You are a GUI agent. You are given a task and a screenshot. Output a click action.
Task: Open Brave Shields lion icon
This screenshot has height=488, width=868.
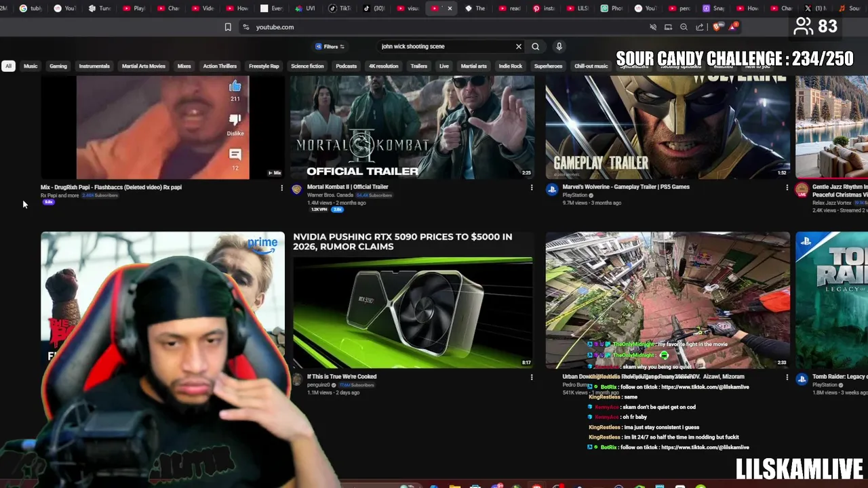click(718, 27)
